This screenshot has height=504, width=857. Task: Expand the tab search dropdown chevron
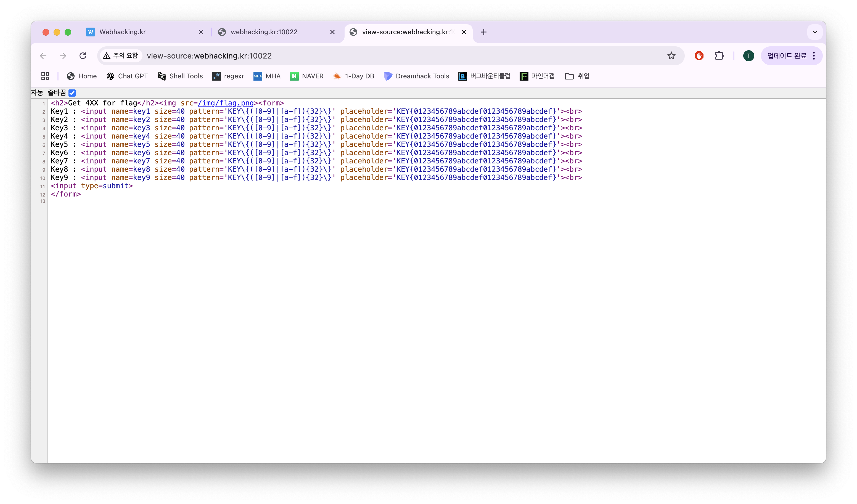(815, 32)
